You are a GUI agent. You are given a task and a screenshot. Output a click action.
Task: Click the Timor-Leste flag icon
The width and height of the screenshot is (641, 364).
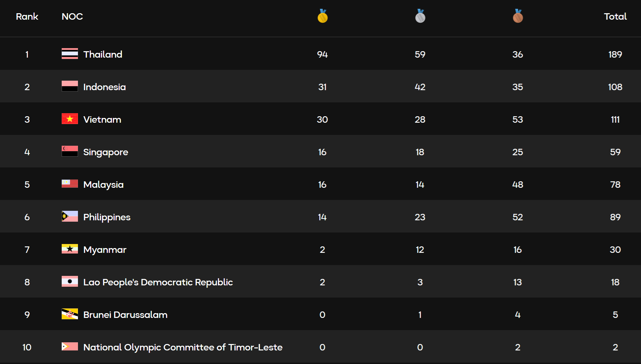pos(69,347)
